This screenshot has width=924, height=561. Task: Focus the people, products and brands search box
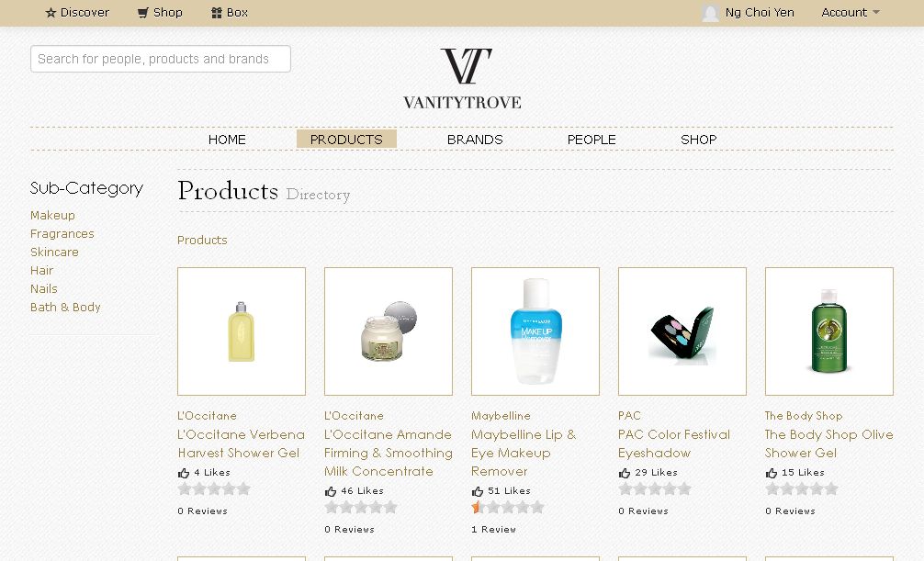[x=161, y=59]
